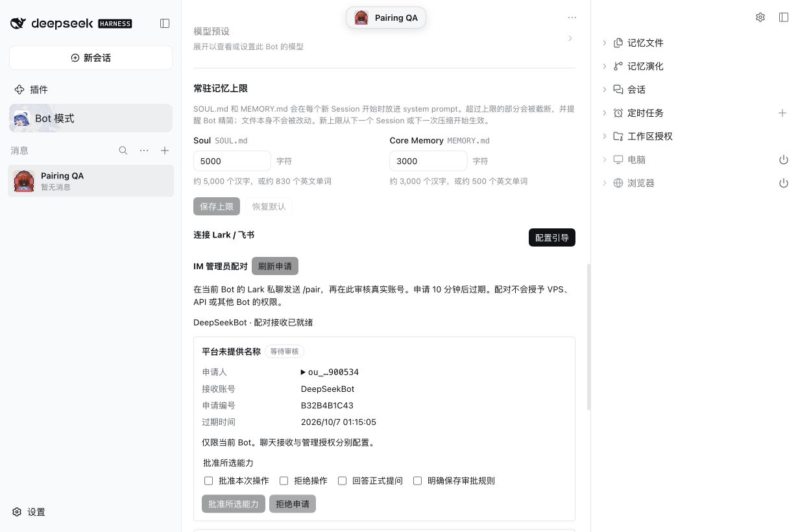Open messages more options ellipsis
This screenshot has width=798, height=532.
click(x=144, y=151)
